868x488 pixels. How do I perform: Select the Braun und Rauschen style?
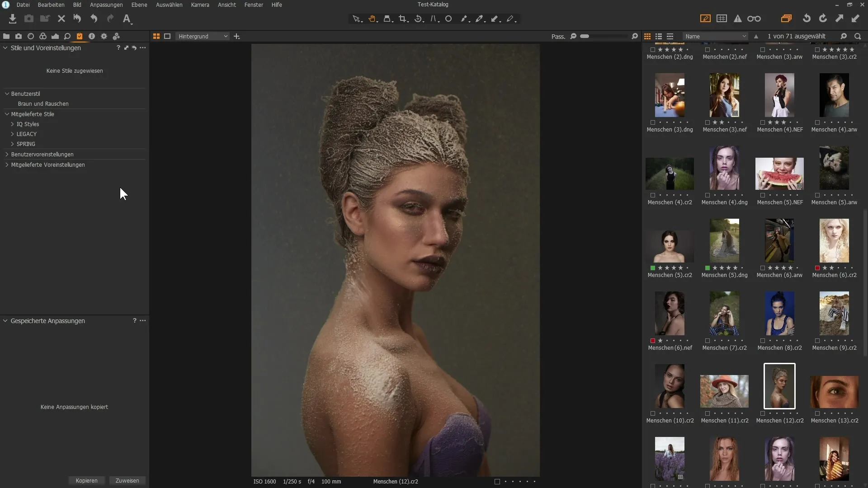[43, 103]
